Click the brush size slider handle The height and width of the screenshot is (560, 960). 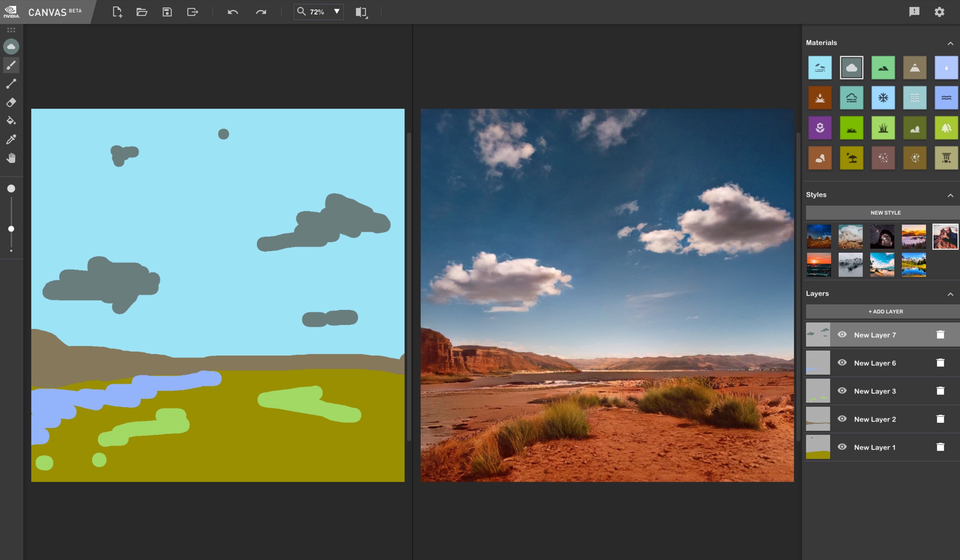[x=11, y=229]
